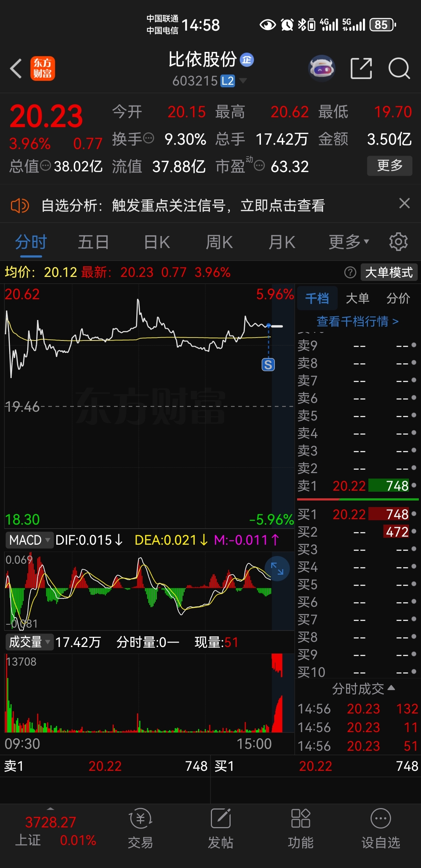Tap bottom 卖1 20.22 quote bar
421x868 pixels.
(x=105, y=766)
